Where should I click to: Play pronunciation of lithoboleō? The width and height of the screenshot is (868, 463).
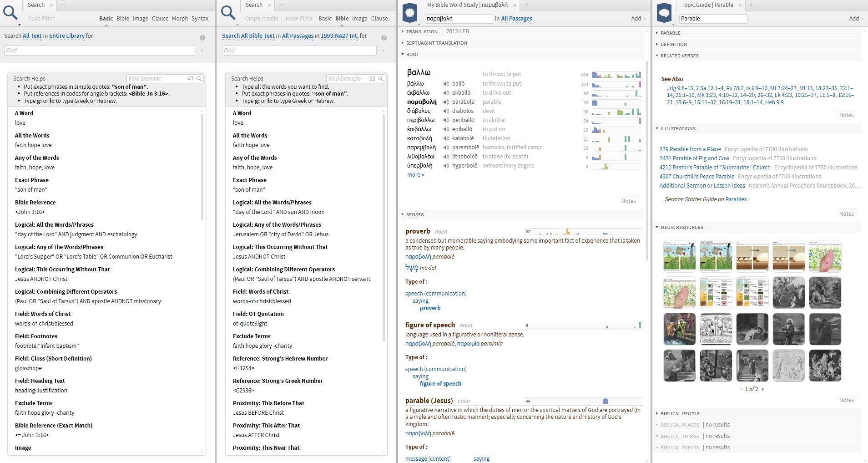tap(446, 157)
